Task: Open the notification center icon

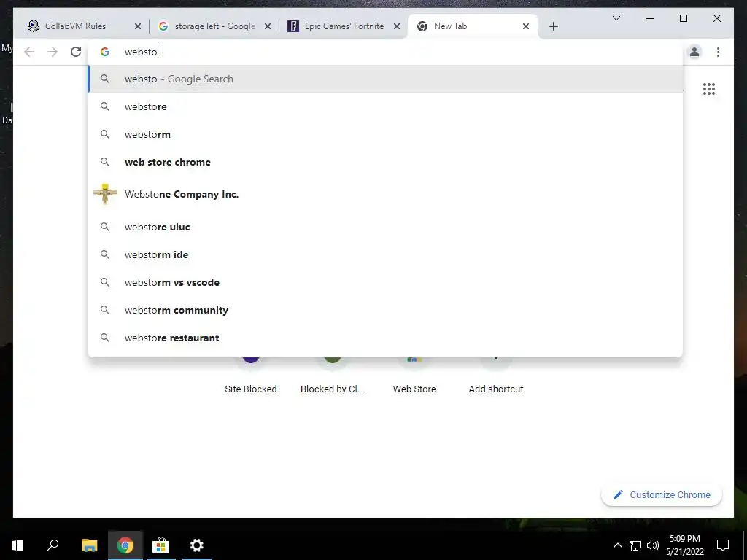Action: point(723,545)
